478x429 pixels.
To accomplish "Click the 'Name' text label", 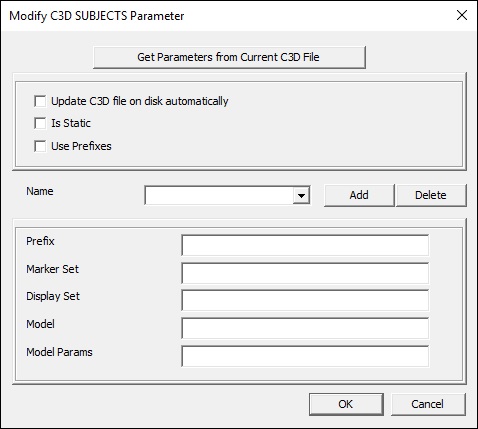I will click(x=40, y=191).
